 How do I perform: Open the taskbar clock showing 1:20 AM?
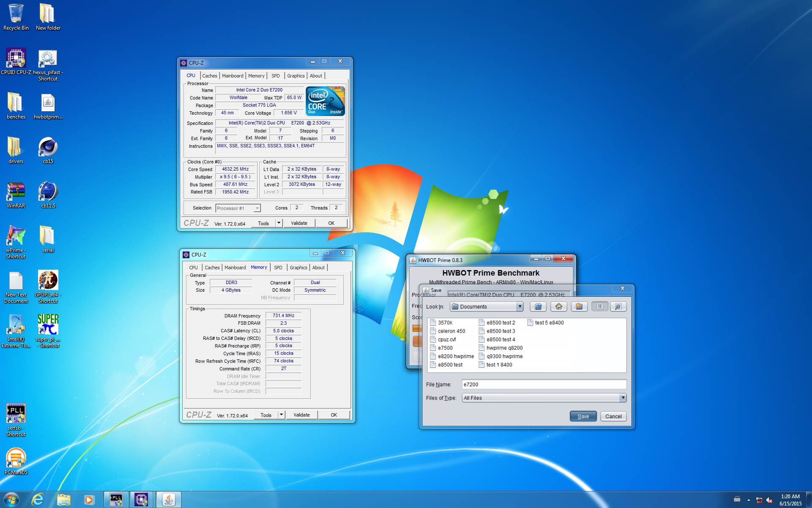[790, 500]
